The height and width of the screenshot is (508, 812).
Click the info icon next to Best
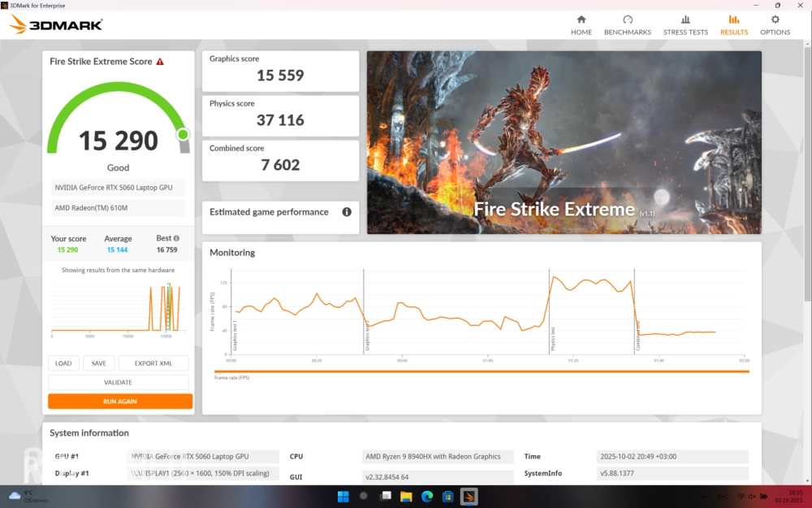coord(176,239)
